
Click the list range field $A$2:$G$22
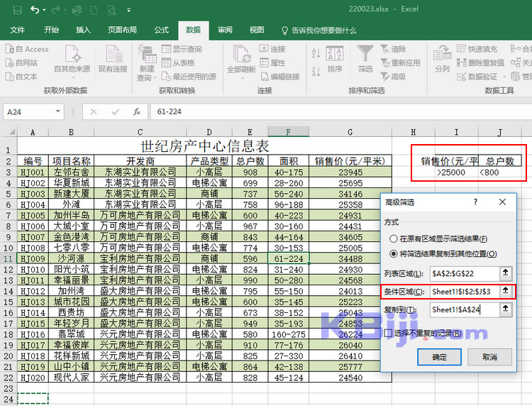pos(465,273)
